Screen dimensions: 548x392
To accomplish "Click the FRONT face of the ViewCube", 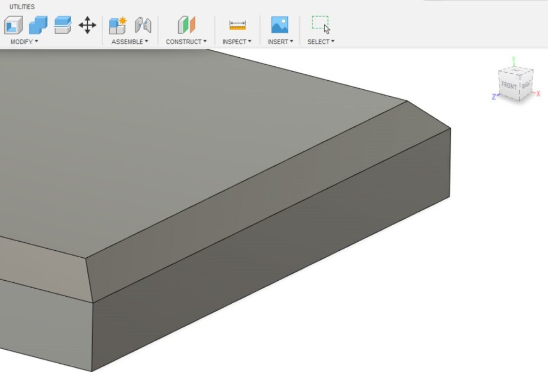I will coord(509,86).
